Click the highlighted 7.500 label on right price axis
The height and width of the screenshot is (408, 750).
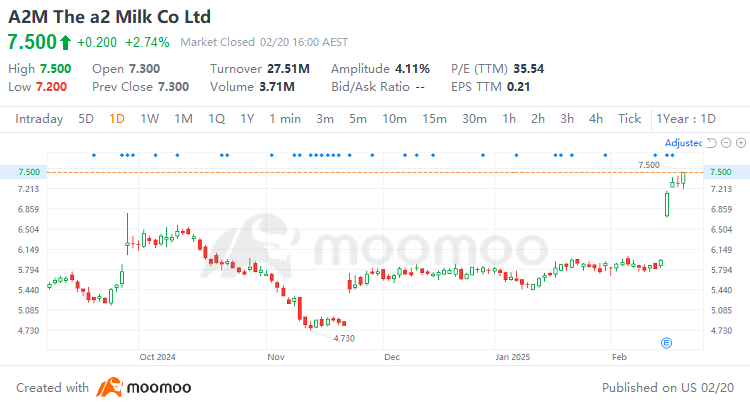coord(721,172)
